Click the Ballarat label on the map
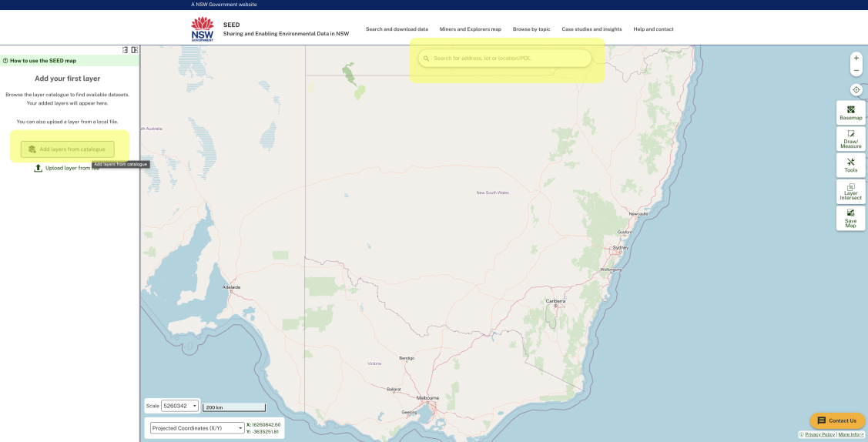Viewport: 868px width, 442px height. tap(394, 390)
